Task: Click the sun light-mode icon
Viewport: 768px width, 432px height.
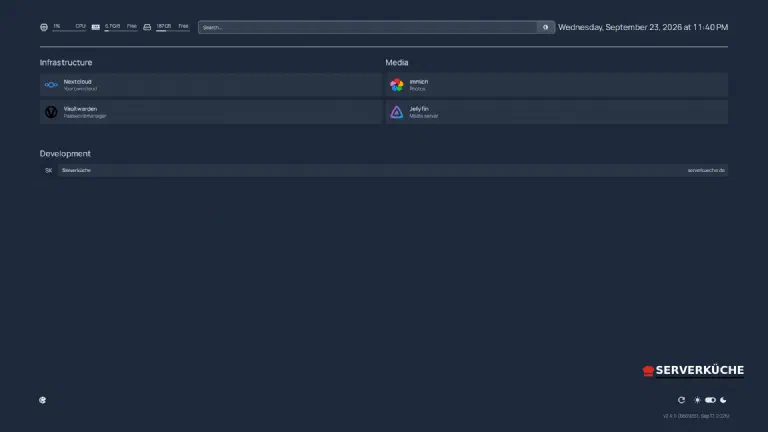Action: point(697,400)
